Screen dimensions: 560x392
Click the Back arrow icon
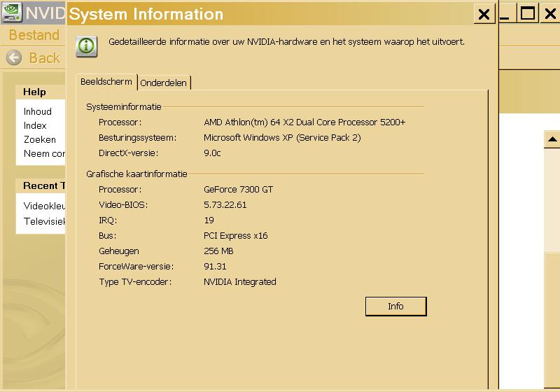14,57
